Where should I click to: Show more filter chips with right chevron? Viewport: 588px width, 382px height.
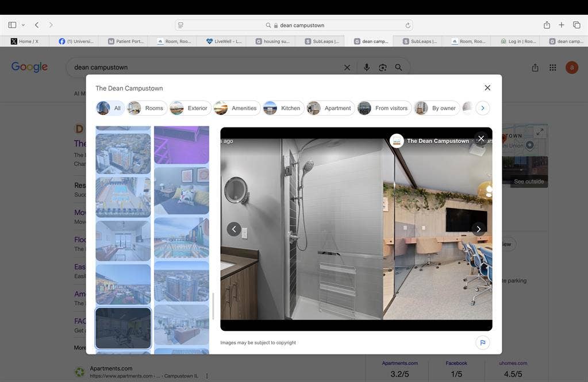point(483,108)
